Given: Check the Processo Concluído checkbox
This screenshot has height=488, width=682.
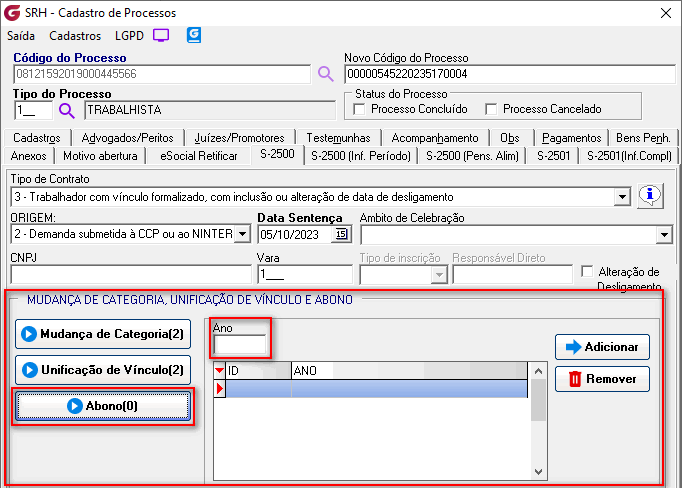Looking at the screenshot, I should coord(361,109).
